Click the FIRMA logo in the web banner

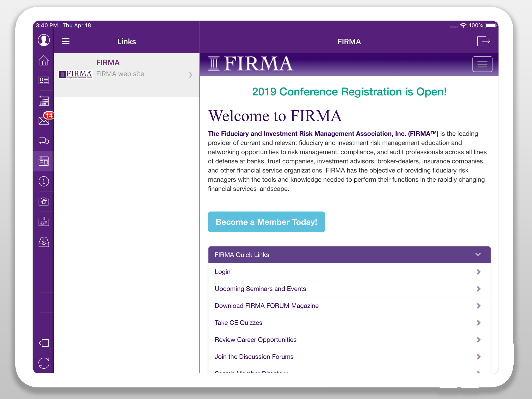coord(251,64)
